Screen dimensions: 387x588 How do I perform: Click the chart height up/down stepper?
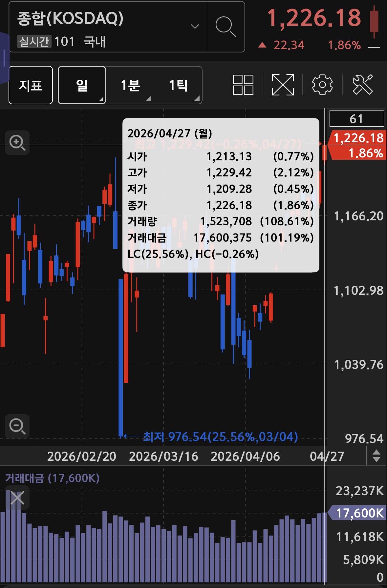pyautogui.click(x=376, y=456)
